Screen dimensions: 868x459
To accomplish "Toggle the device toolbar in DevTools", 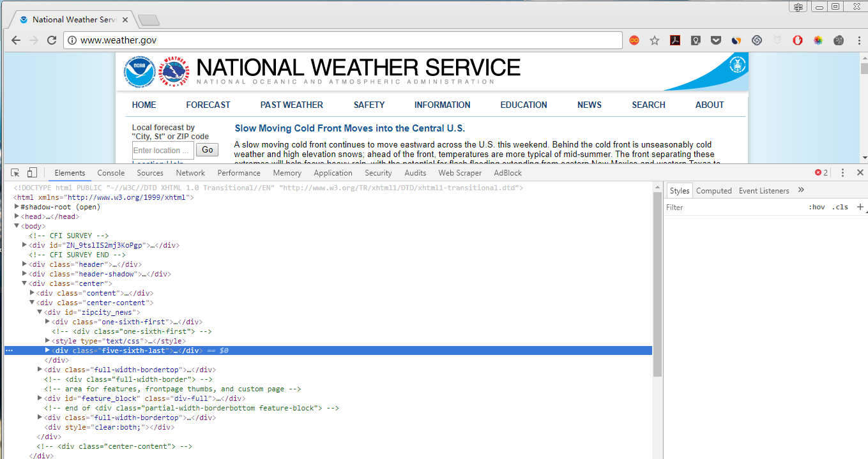I will tap(32, 173).
